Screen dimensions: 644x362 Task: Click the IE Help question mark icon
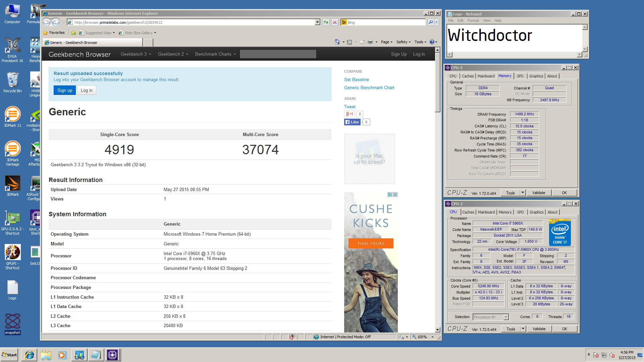point(432,42)
